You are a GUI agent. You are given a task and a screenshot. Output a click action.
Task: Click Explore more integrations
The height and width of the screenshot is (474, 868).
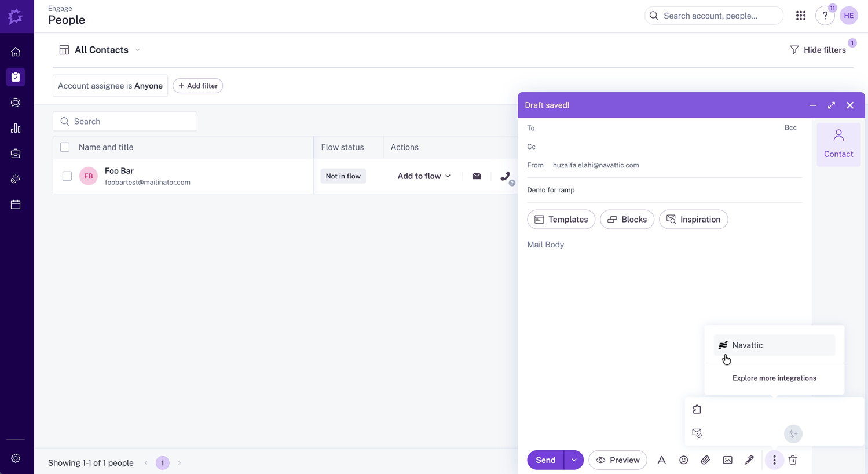(x=774, y=378)
